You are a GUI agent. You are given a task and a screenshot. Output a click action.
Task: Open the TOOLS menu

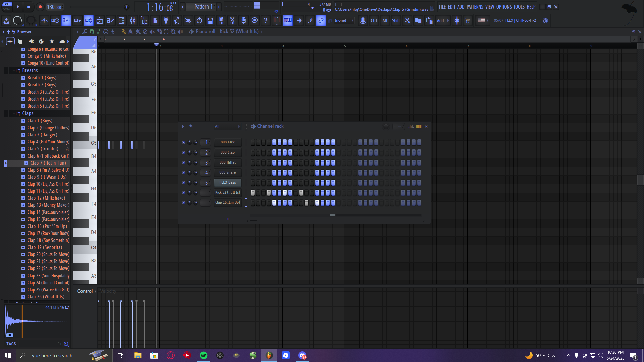click(x=519, y=7)
